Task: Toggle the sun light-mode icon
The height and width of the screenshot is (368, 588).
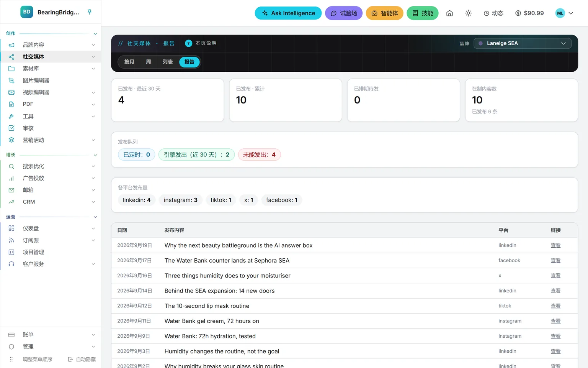Action: click(x=468, y=13)
